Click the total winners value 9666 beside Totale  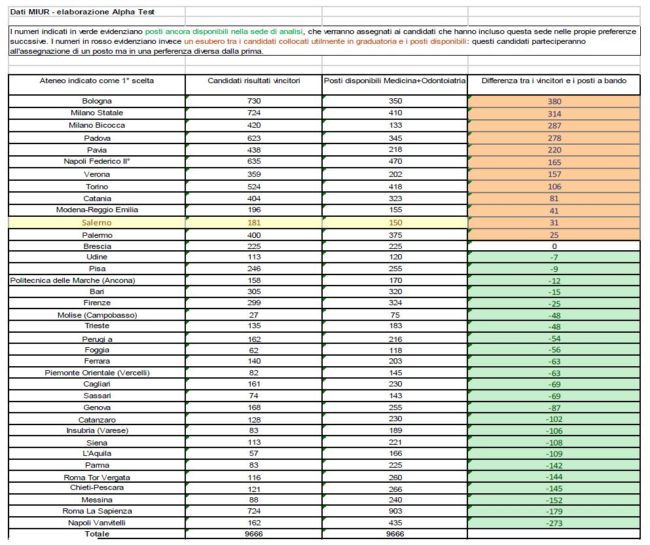(254, 534)
